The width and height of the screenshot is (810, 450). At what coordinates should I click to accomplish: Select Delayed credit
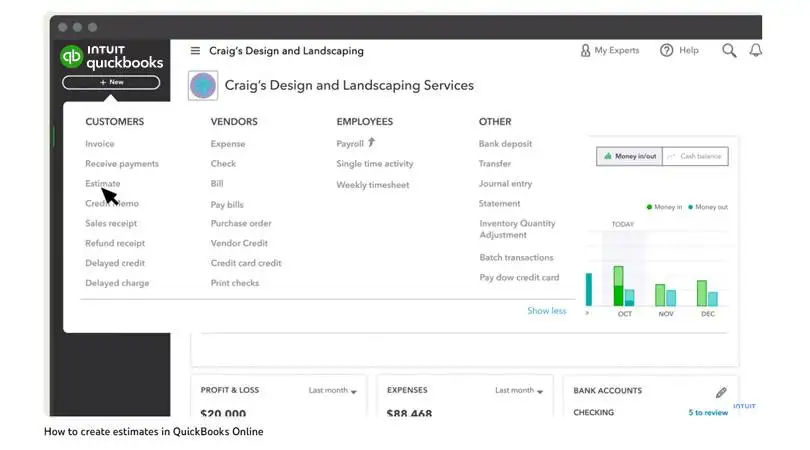click(115, 263)
